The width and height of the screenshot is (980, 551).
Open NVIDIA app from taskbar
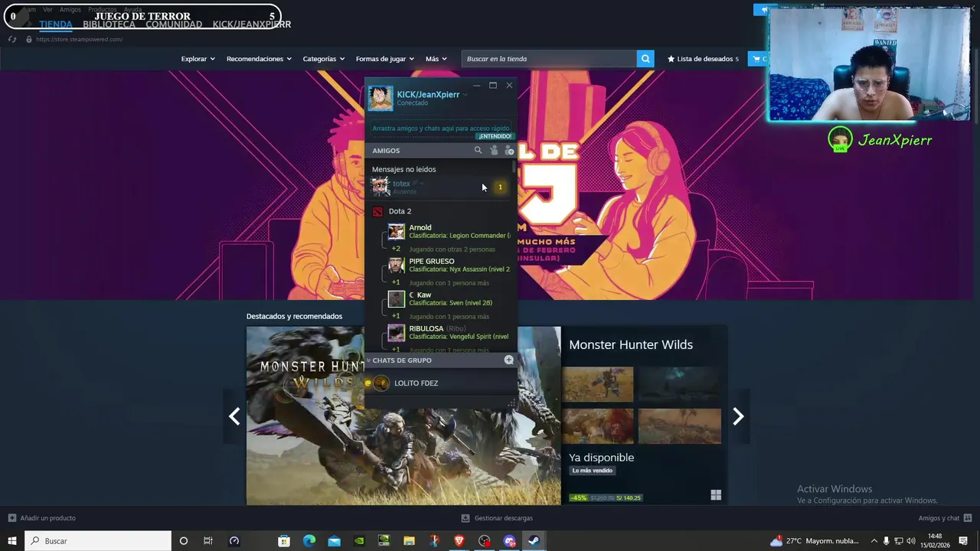pyautogui.click(x=359, y=541)
